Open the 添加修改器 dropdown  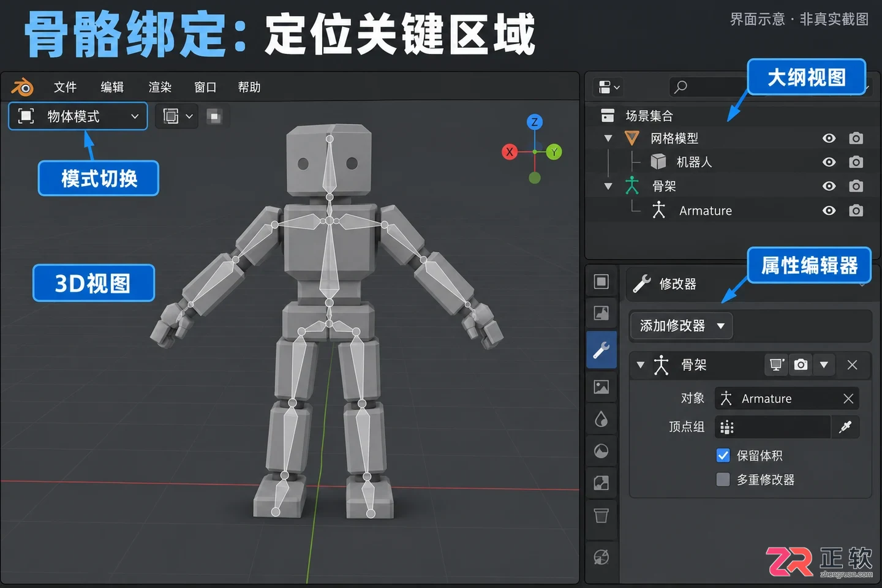pos(681,326)
